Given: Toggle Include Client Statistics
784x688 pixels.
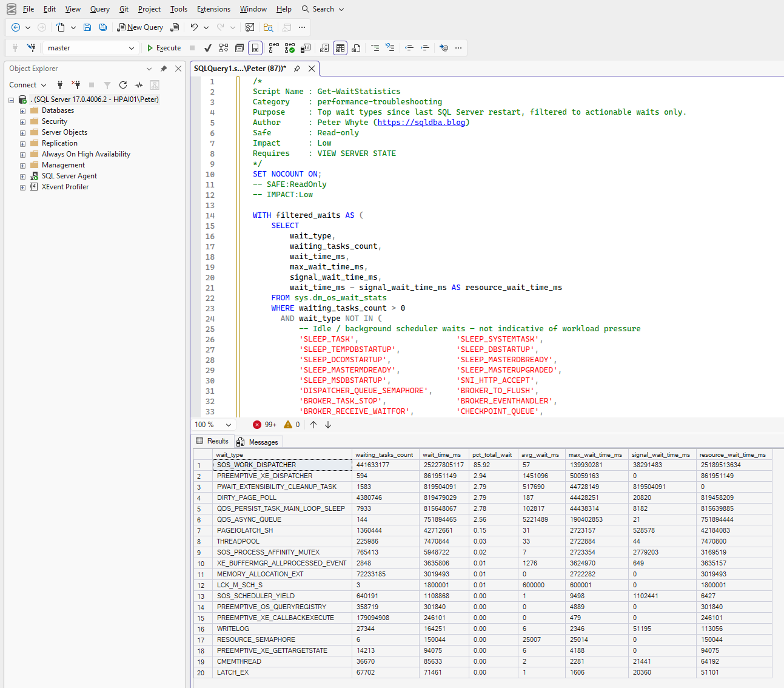Looking at the screenshot, I should (306, 48).
